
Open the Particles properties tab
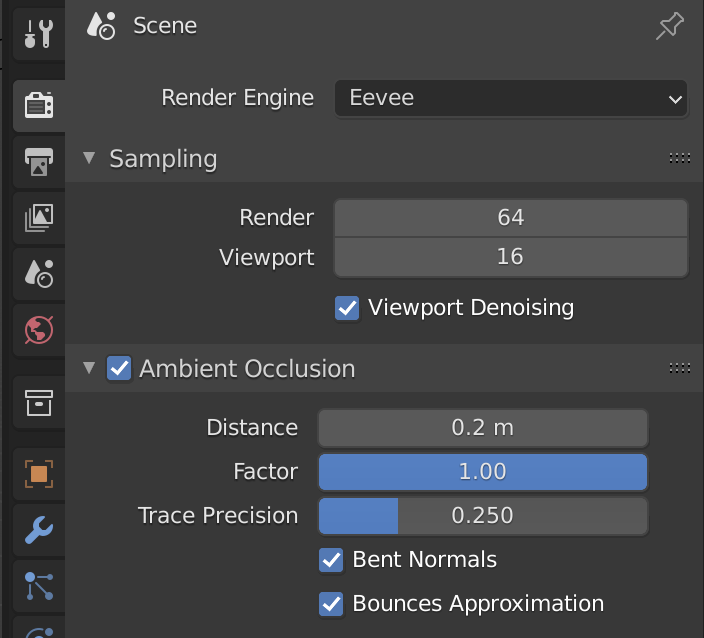(39, 586)
